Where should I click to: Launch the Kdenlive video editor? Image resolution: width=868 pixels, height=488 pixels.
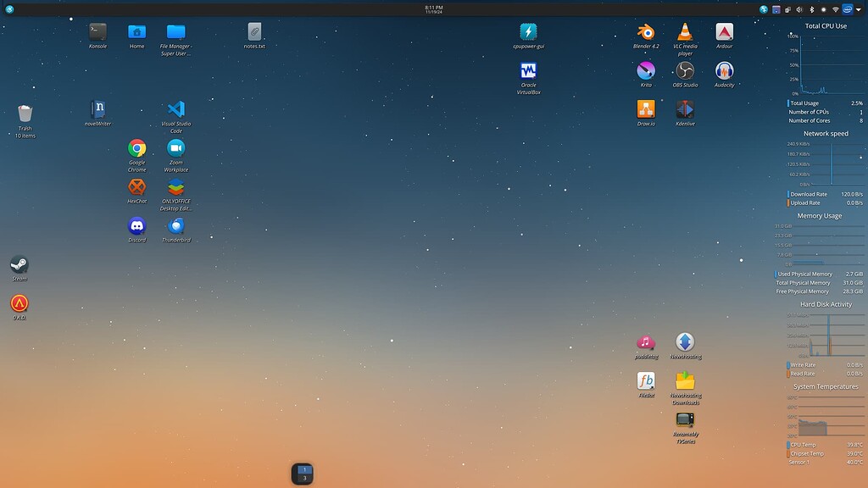pyautogui.click(x=685, y=110)
